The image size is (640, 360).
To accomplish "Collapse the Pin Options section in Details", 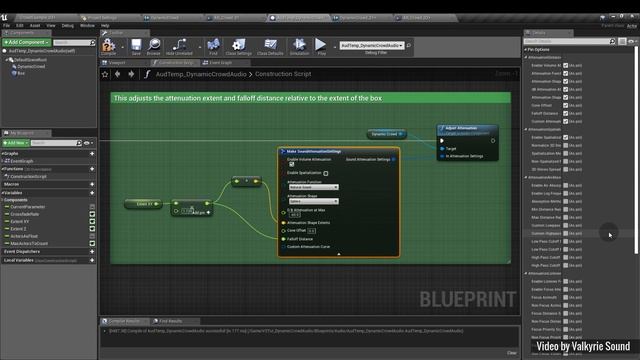I will pyautogui.click(x=526, y=49).
